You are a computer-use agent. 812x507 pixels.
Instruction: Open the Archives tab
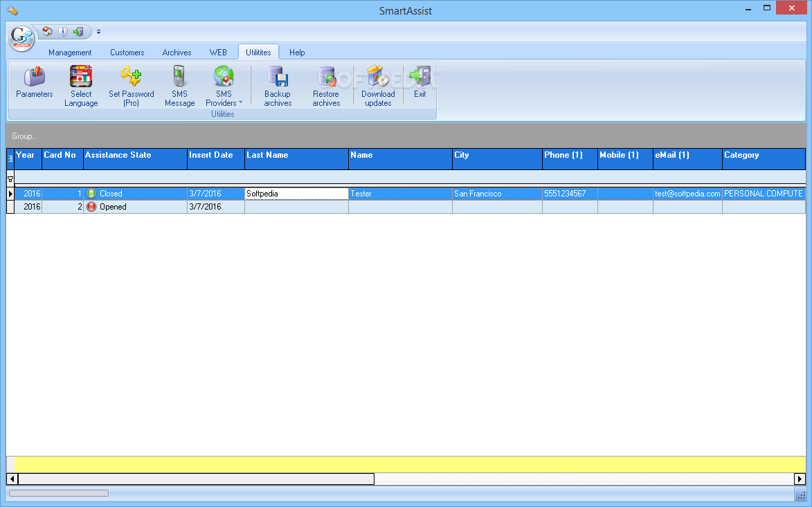coord(177,53)
